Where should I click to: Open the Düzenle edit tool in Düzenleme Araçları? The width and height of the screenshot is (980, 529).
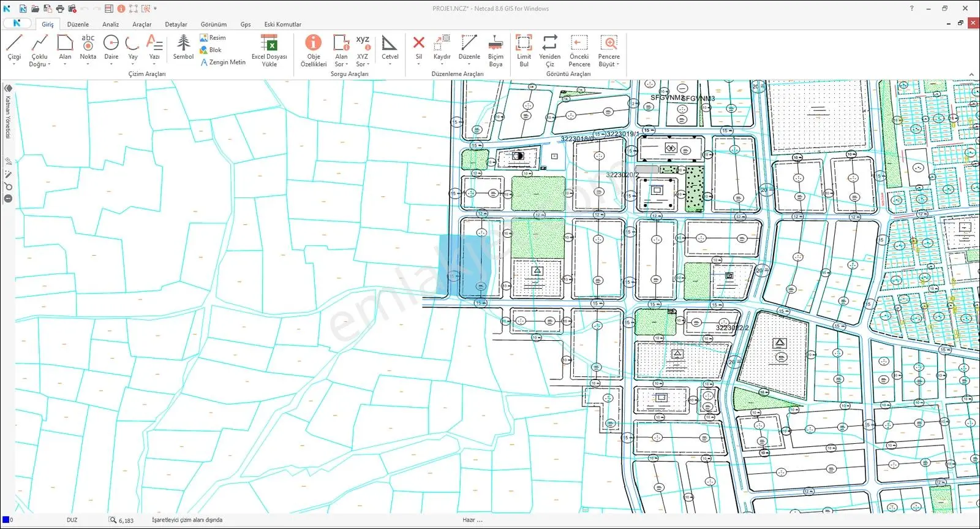pyautogui.click(x=469, y=48)
